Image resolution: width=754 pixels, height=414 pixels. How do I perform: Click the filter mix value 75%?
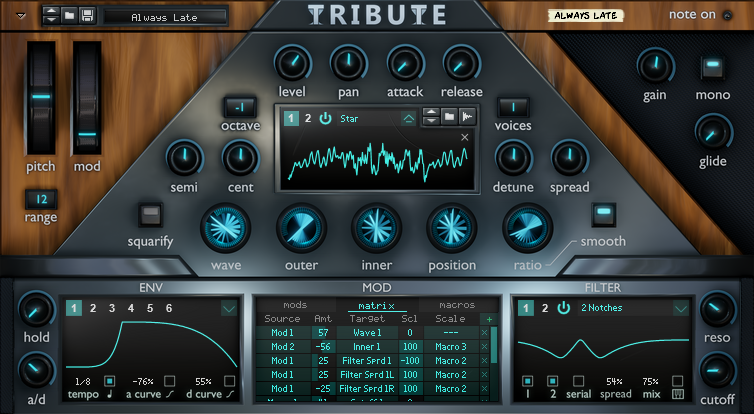650,382
